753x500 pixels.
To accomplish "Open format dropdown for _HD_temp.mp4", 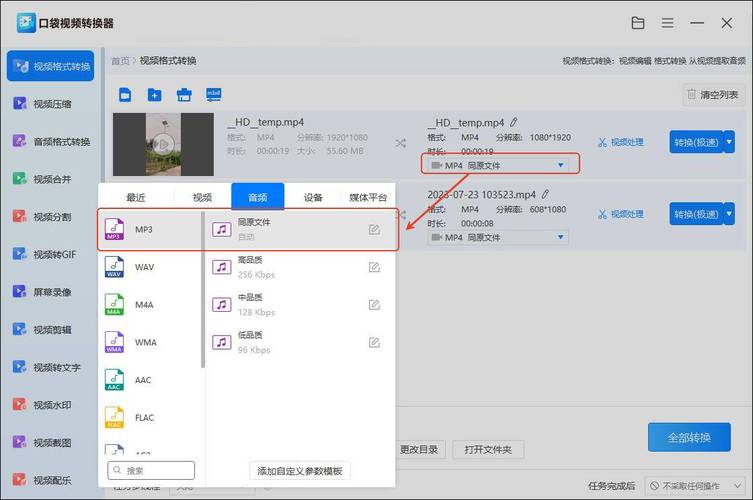I will [x=498, y=165].
